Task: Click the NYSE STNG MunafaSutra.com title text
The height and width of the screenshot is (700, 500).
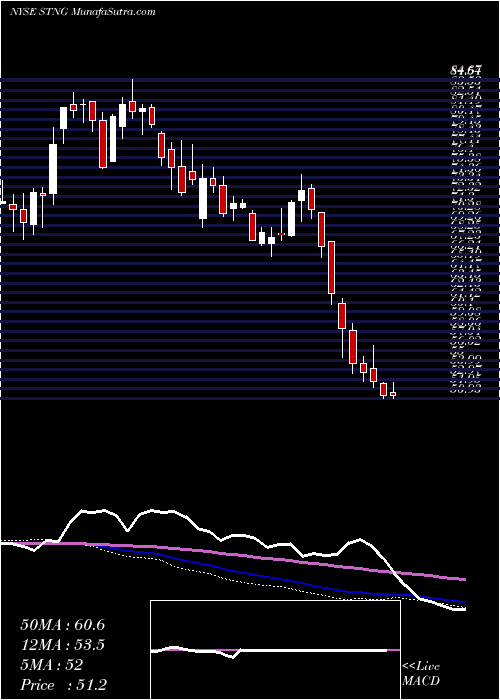Action: pyautogui.click(x=83, y=12)
